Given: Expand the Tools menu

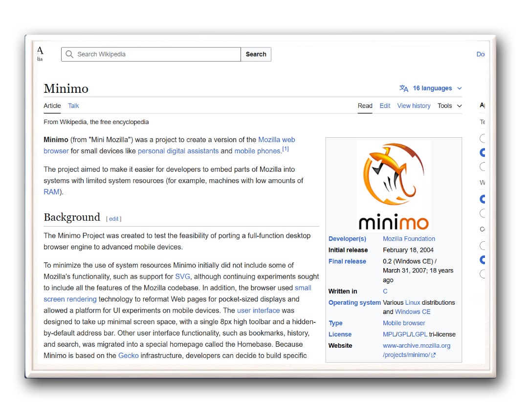Looking at the screenshot, I should pyautogui.click(x=450, y=105).
